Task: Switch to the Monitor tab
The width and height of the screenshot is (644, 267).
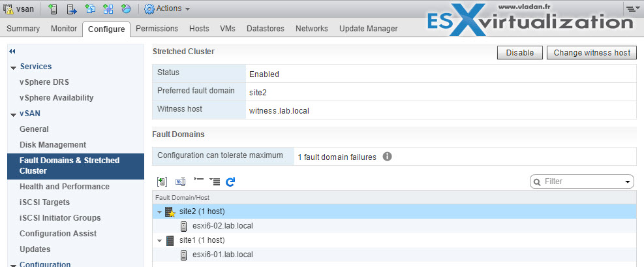Action: 64,29
